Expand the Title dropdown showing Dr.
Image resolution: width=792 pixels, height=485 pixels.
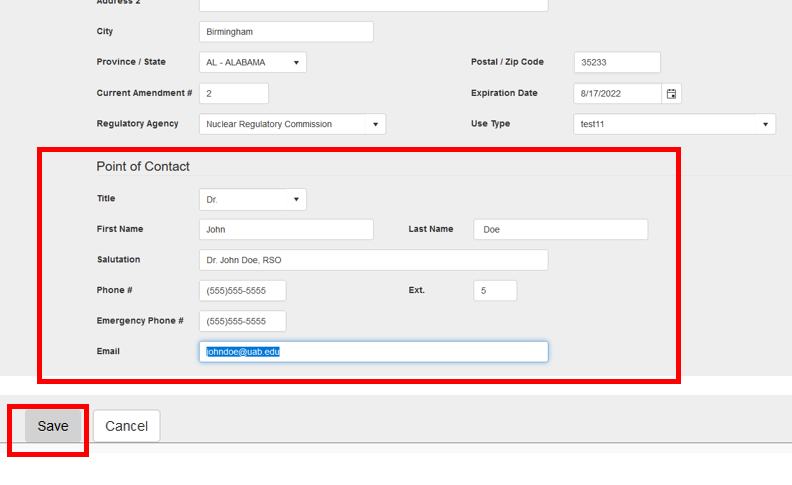(253, 200)
